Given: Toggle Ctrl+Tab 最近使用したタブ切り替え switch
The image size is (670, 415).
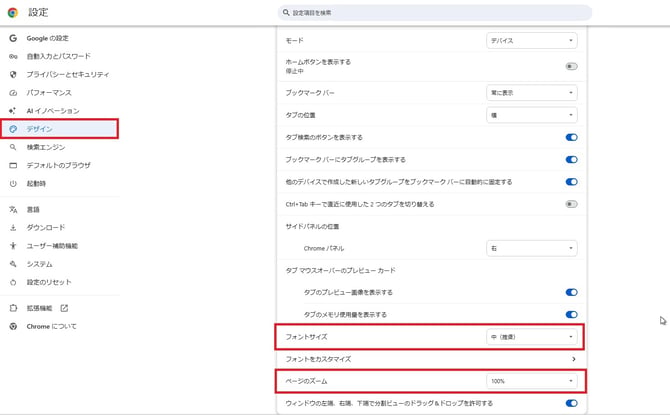Looking at the screenshot, I should coord(571,204).
